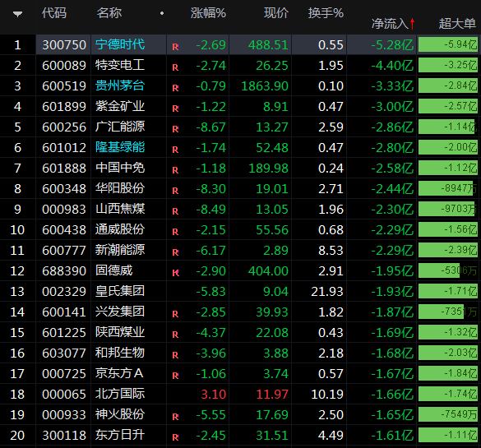Select the row with code 000065

click(x=240, y=394)
